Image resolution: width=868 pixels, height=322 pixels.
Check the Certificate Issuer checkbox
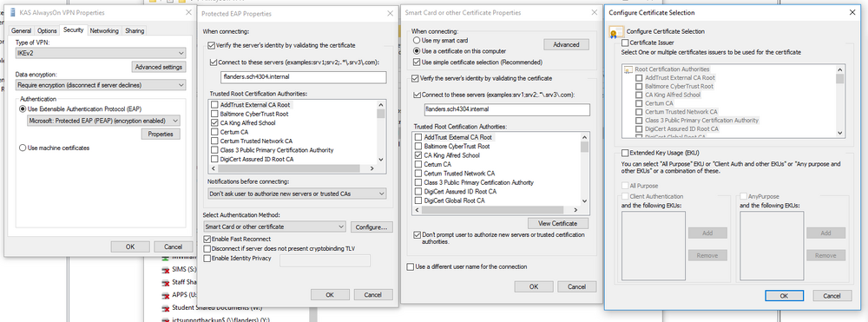(x=625, y=43)
